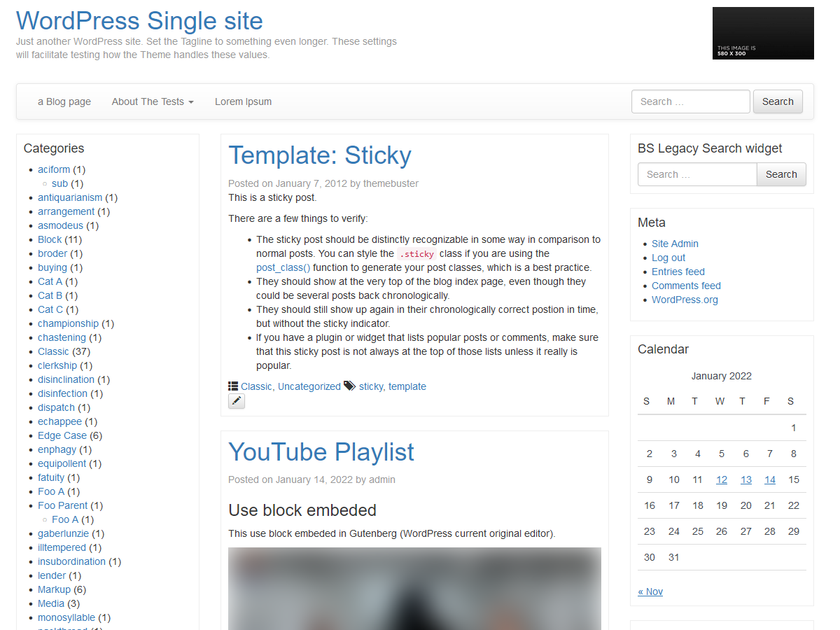The width and height of the screenshot is (840, 630).
Task: Click the Search button in the top navbar
Action: coord(778,101)
